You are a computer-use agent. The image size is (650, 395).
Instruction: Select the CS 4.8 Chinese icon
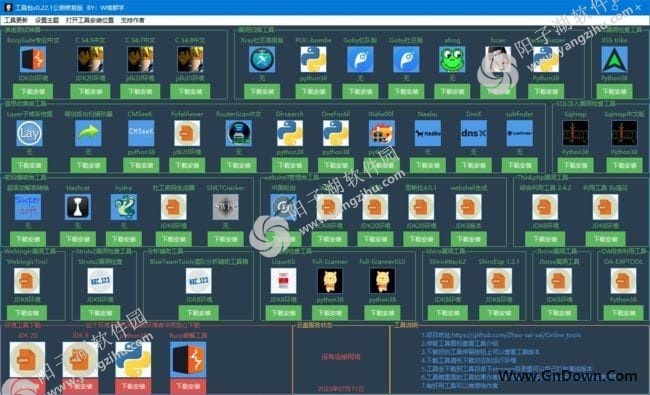click(190, 59)
